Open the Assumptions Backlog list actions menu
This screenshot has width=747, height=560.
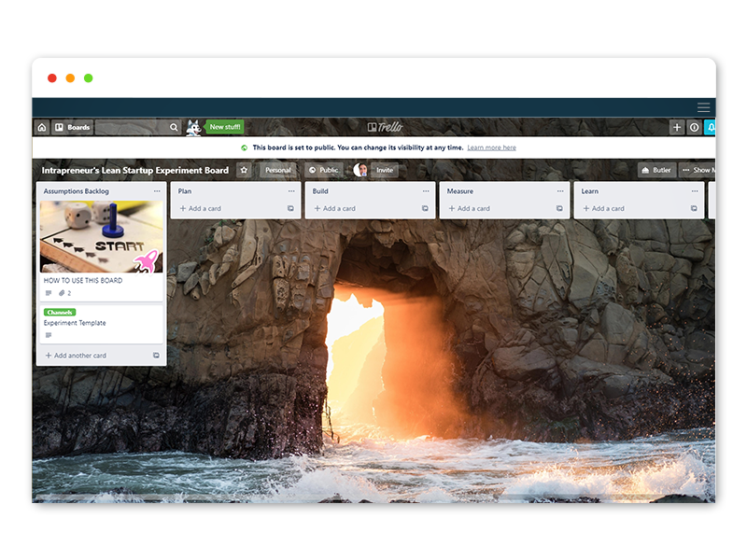(x=157, y=191)
